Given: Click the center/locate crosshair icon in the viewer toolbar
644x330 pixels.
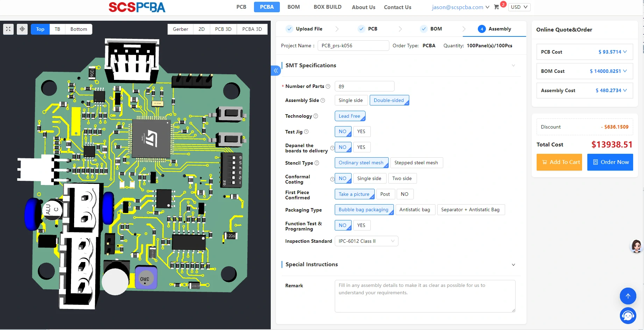Looking at the screenshot, I should point(22,29).
